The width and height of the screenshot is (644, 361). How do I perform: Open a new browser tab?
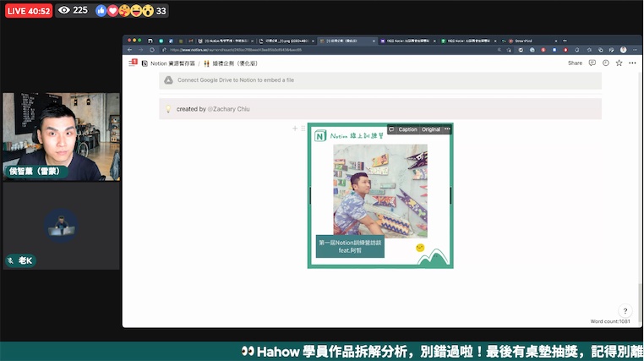click(565, 41)
